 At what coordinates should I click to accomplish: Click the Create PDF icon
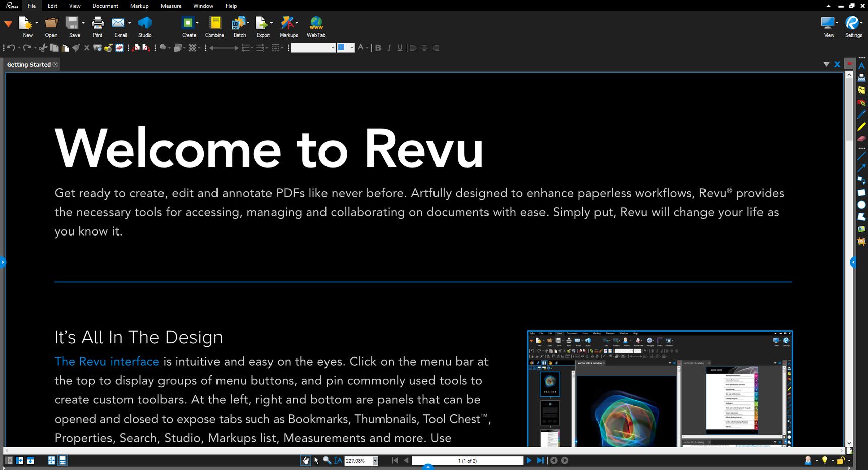coord(188,23)
